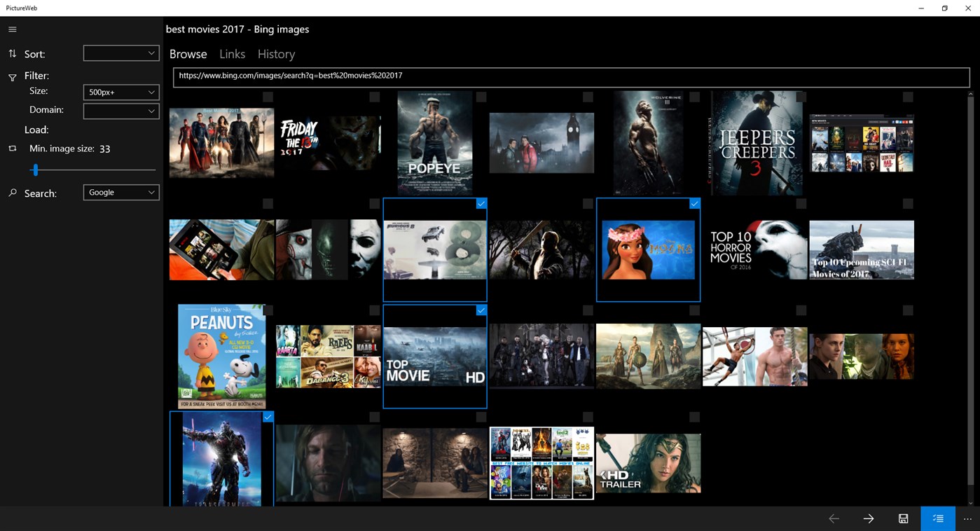This screenshot has width=980, height=531.
Task: Open the tablet with movies image
Action: 221,250
